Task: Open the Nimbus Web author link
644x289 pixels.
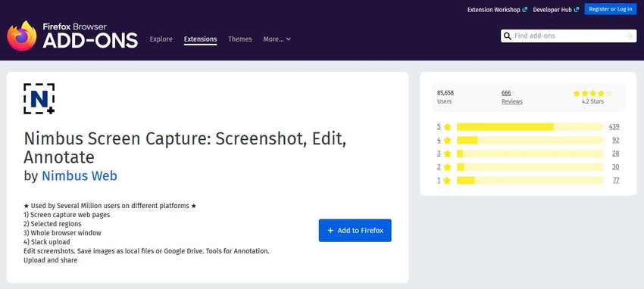Action: pos(80,176)
